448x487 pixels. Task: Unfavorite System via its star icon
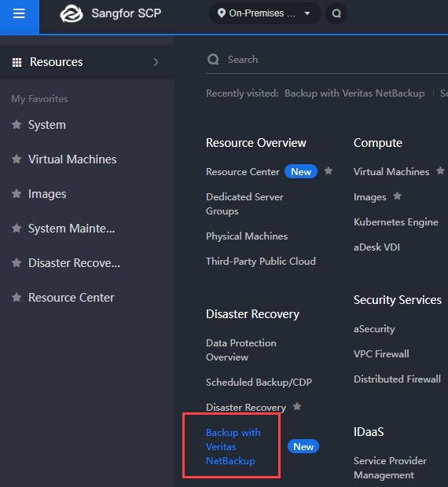coord(17,125)
